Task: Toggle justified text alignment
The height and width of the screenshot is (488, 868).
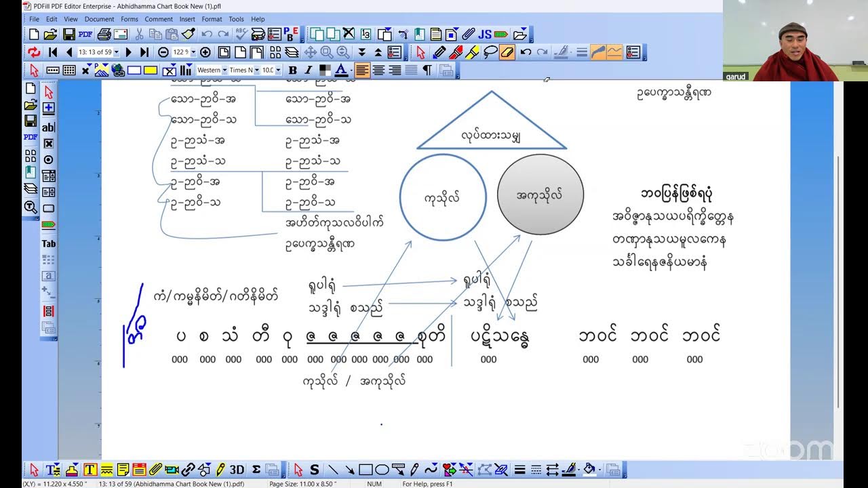Action: pyautogui.click(x=412, y=70)
